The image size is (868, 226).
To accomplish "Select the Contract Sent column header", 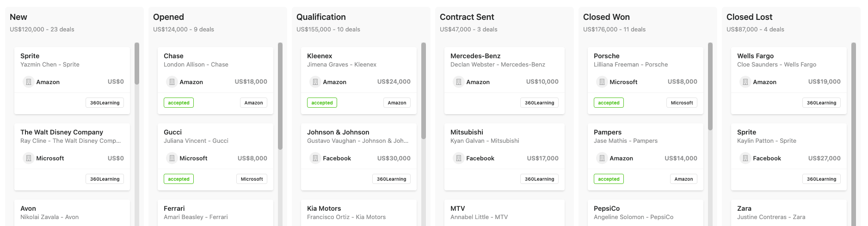I will [x=467, y=17].
